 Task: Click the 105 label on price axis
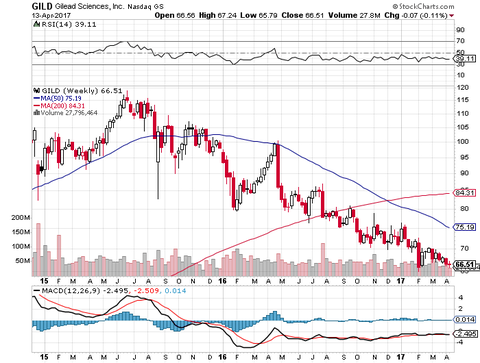click(463, 127)
